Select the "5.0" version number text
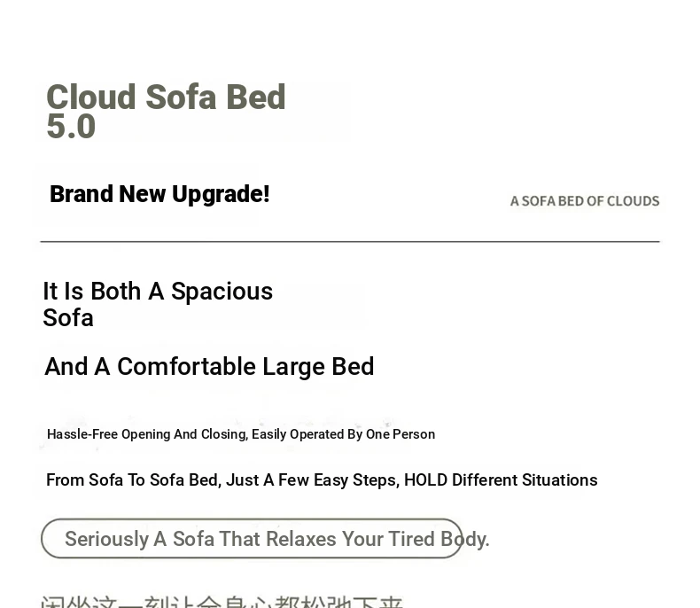This screenshot has height=608, width=700. [x=71, y=127]
